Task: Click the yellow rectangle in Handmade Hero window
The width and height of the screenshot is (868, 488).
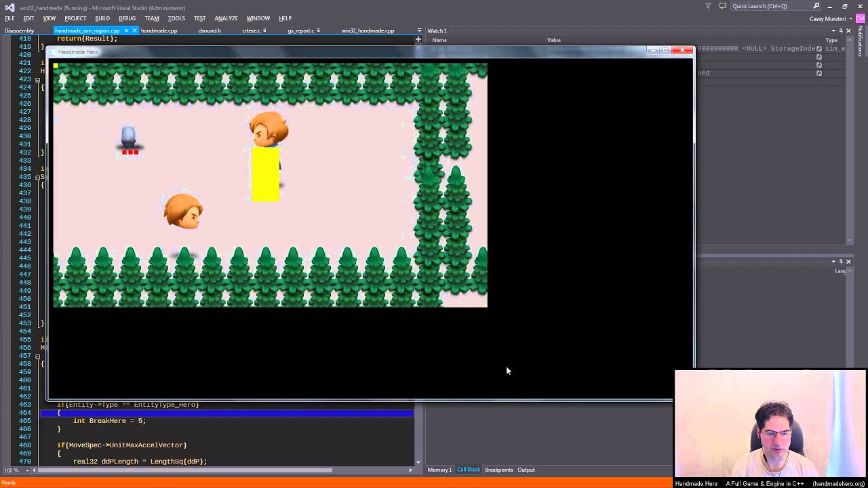Action: coord(266,175)
